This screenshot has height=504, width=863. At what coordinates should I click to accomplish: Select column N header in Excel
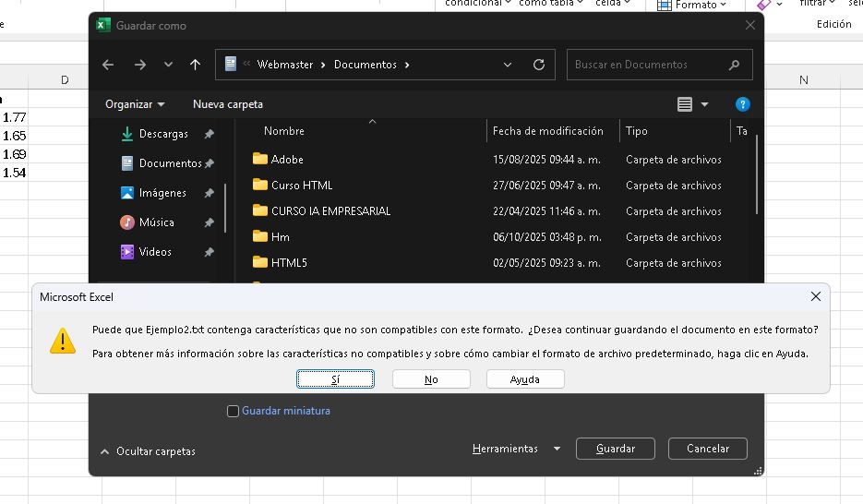[x=804, y=79]
